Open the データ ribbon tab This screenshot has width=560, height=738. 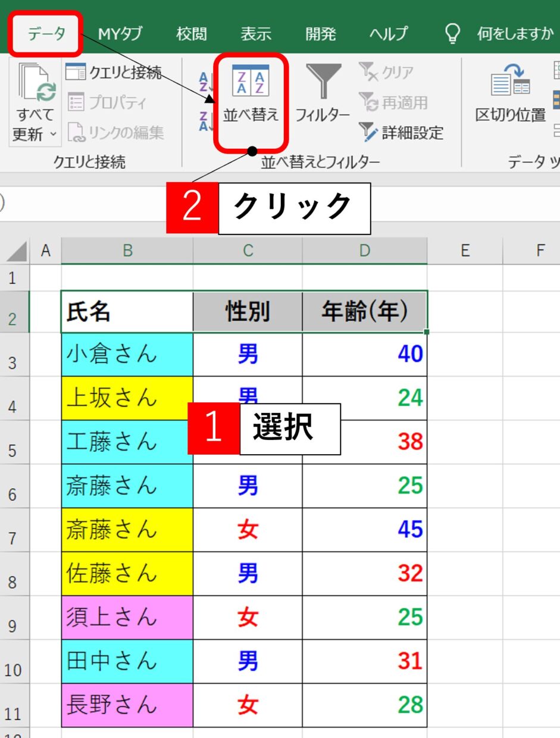[46, 34]
